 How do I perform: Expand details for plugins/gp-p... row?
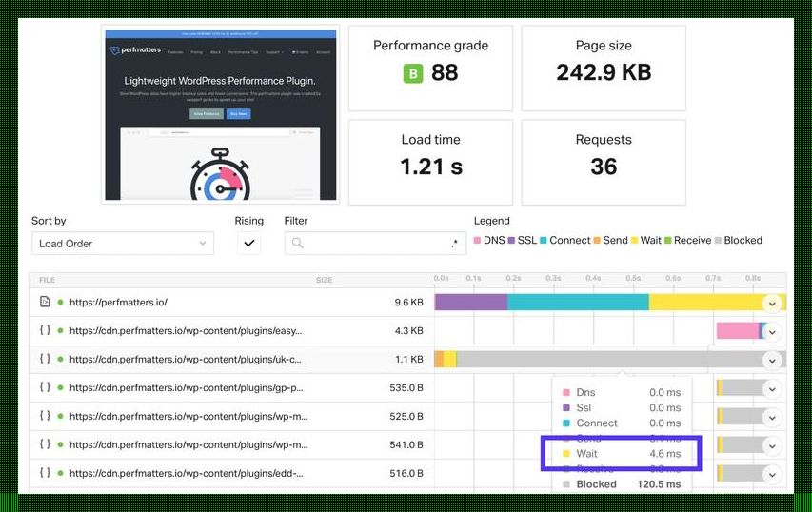[772, 389]
